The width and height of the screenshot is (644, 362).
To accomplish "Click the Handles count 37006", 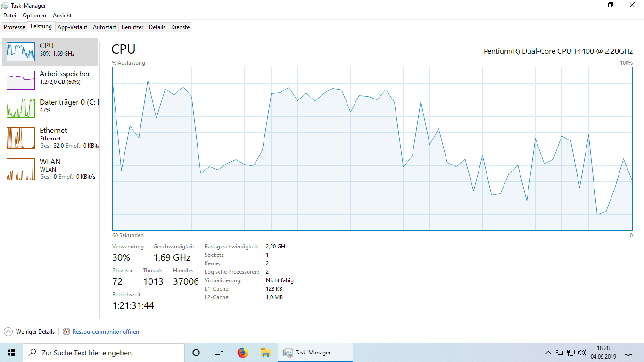I will [x=186, y=281].
